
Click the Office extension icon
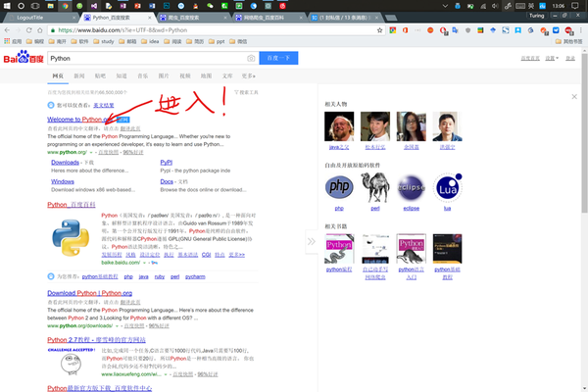pyautogui.click(x=405, y=30)
